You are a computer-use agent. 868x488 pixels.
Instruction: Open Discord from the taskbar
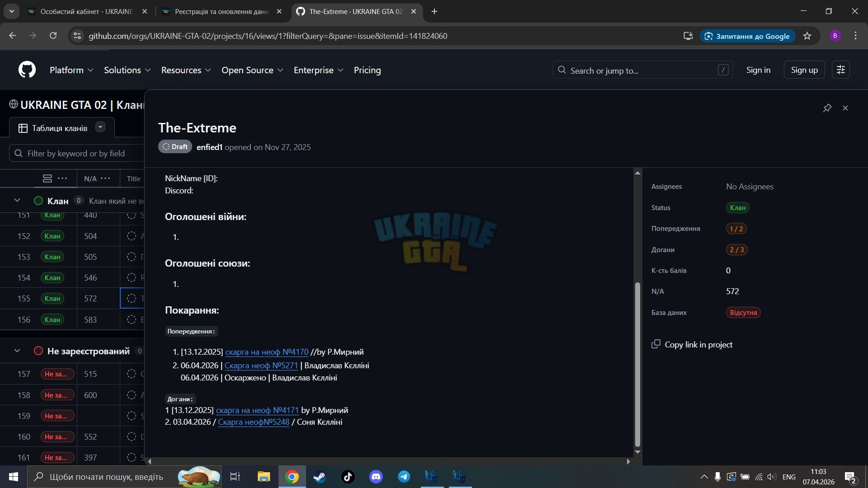click(x=376, y=477)
